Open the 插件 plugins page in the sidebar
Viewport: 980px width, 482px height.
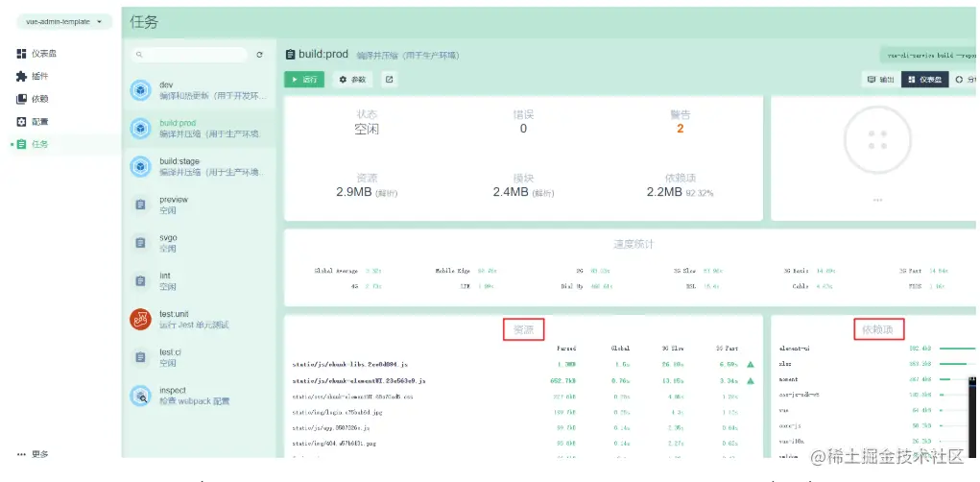33,76
